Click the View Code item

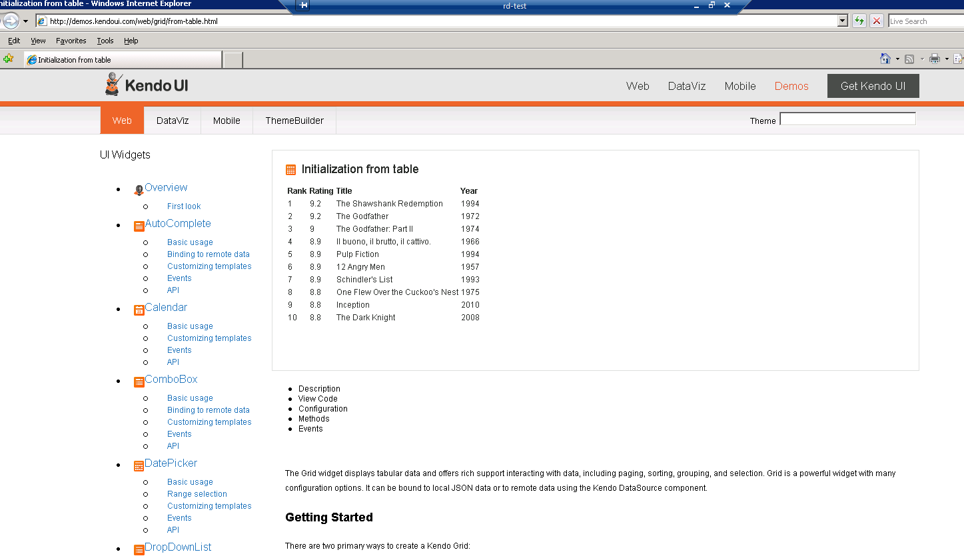pyautogui.click(x=318, y=399)
